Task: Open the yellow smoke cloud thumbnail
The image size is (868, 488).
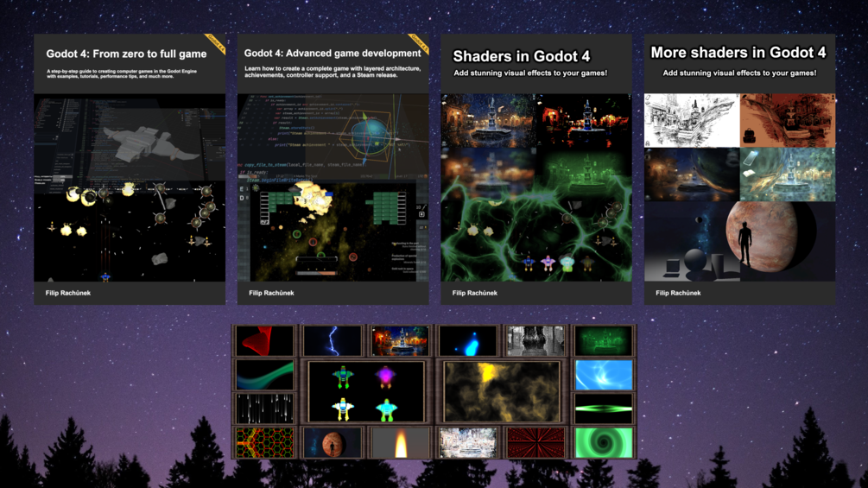Action: tap(502, 392)
